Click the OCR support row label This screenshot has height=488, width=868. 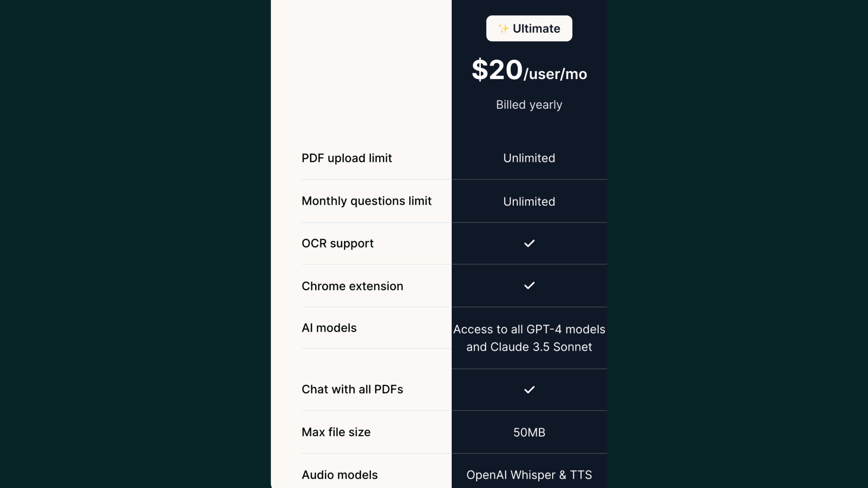point(338,243)
